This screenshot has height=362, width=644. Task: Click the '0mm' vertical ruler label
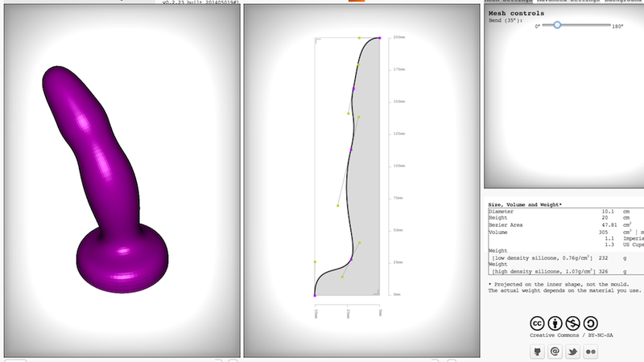tap(397, 294)
